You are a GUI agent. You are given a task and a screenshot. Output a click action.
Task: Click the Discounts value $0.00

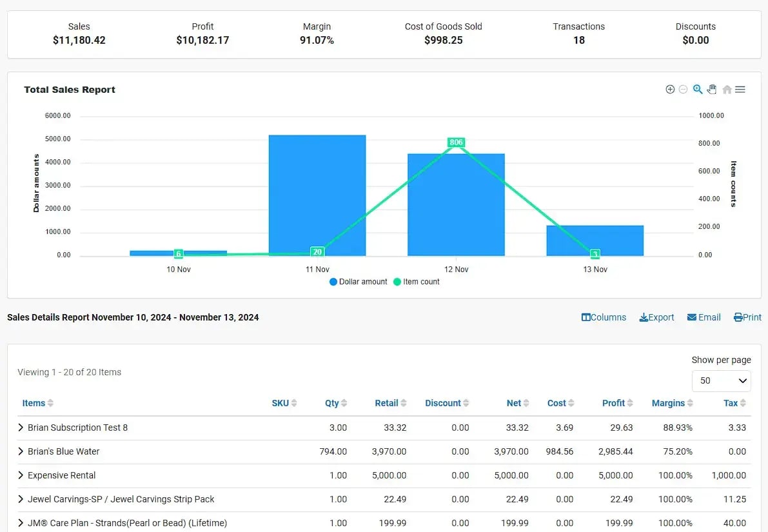click(696, 40)
